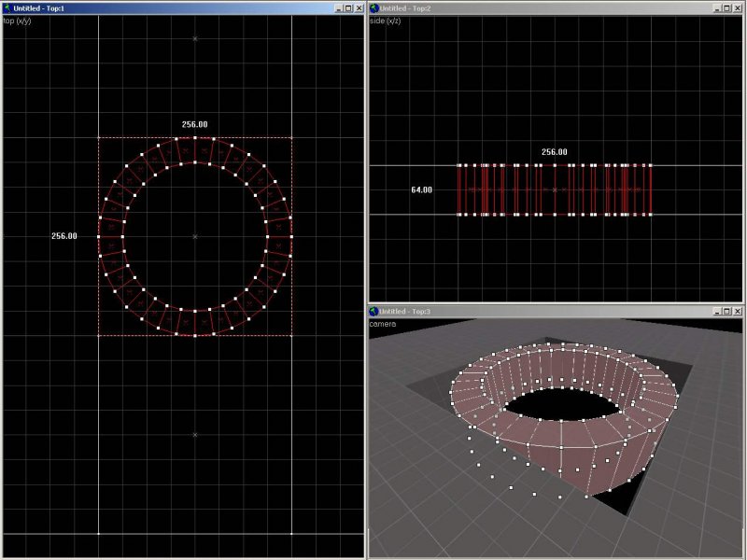
Task: Maximize the Top:1 viewport window
Action: pyautogui.click(x=347, y=7)
